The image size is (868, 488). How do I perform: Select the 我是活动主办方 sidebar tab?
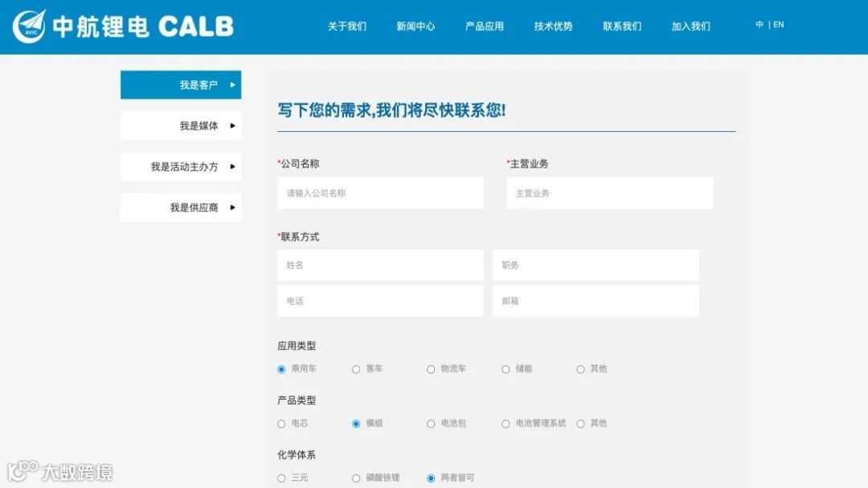[181, 166]
